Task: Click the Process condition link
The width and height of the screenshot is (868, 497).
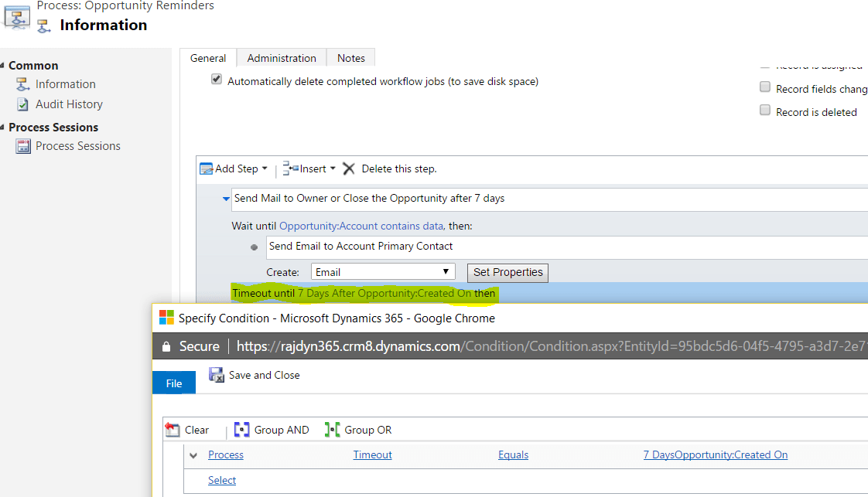Action: [226, 454]
